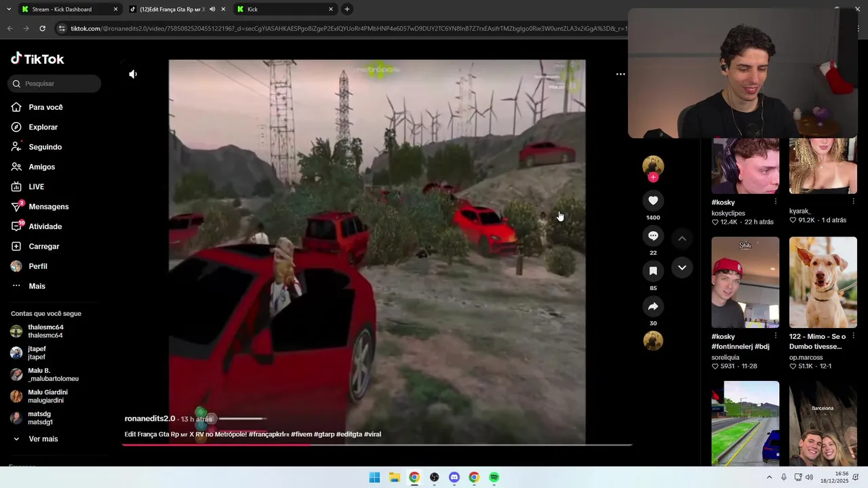868x488 pixels.
Task: Click the #fivem hashtag in the caption
Action: coord(301,434)
